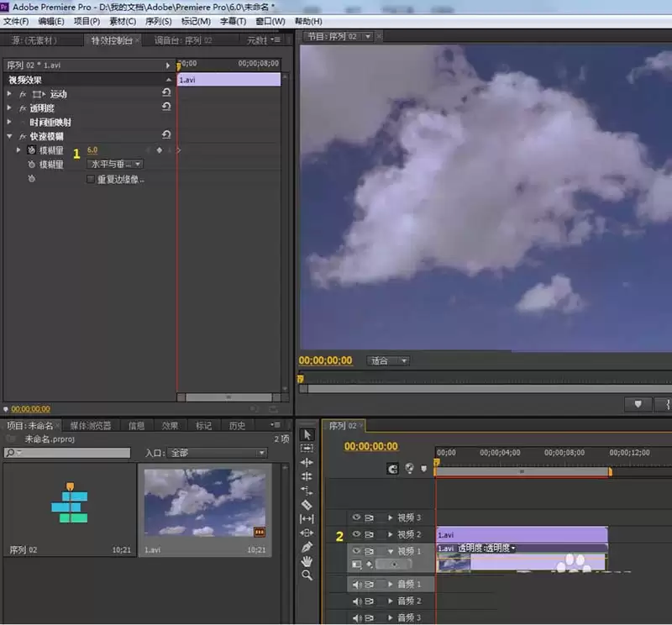Expand the 运动 effect
The height and width of the screenshot is (625, 672).
9,93
